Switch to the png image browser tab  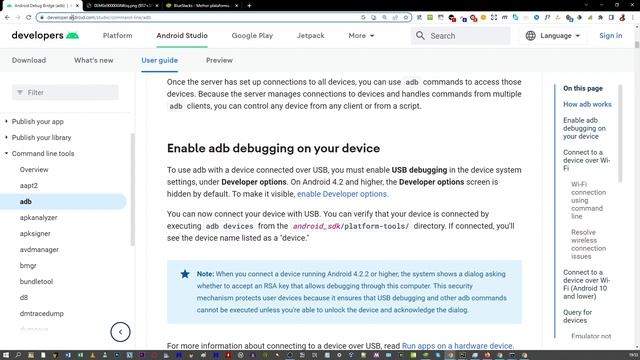(x=122, y=6)
